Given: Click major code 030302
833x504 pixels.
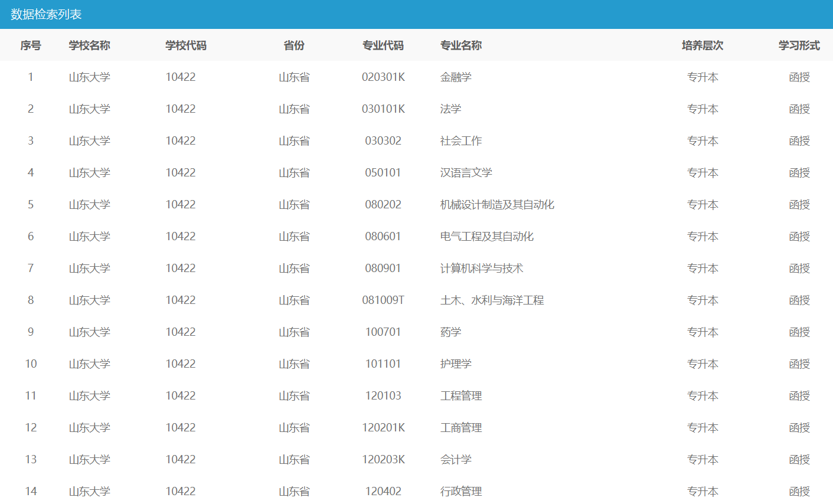Looking at the screenshot, I should [383, 141].
